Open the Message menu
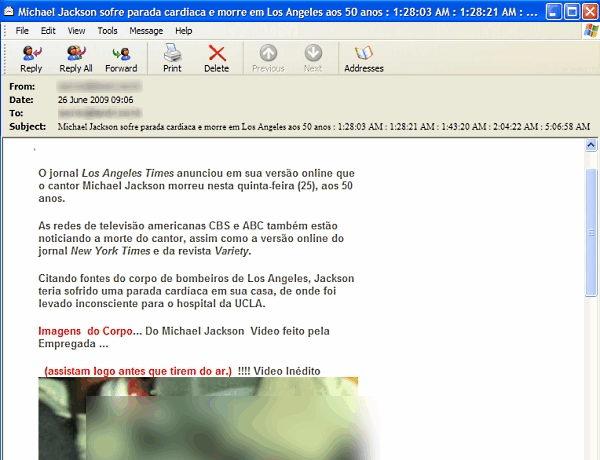 [146, 31]
